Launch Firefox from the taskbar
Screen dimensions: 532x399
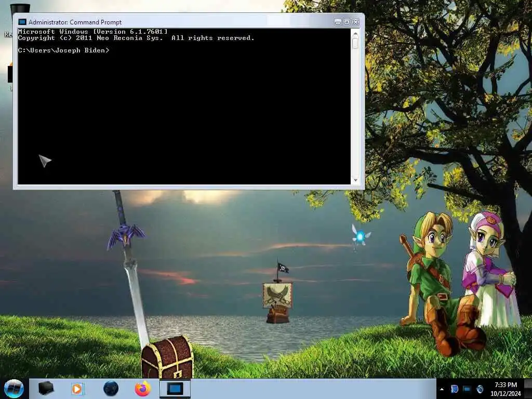(x=143, y=389)
